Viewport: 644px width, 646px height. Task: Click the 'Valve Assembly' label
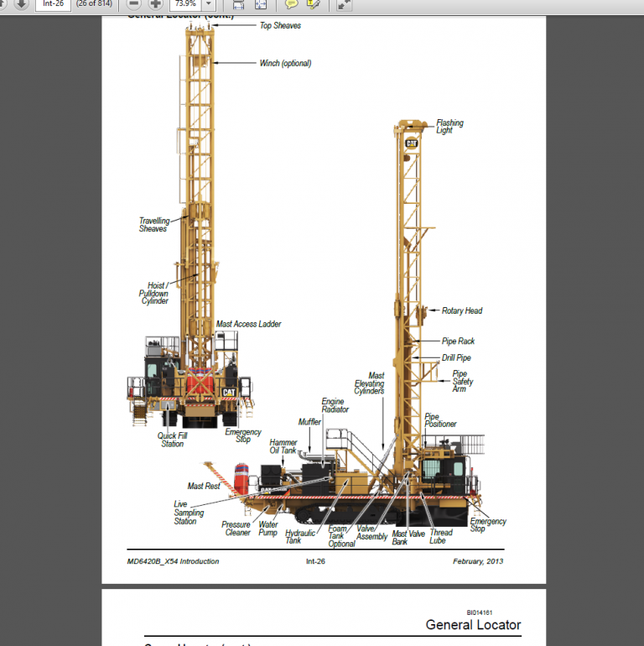point(371,533)
